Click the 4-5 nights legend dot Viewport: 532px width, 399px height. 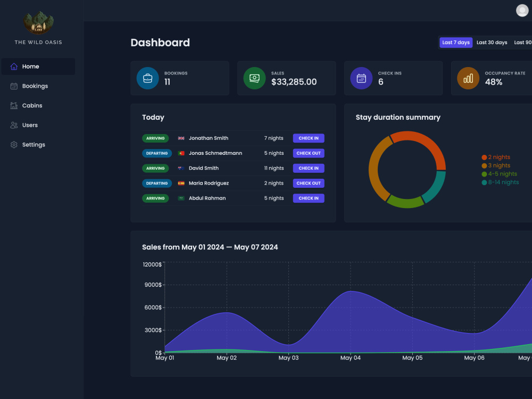pyautogui.click(x=484, y=174)
